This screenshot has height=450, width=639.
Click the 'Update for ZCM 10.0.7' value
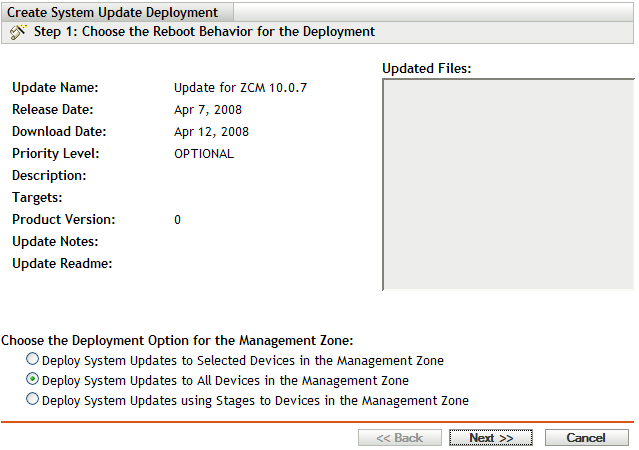[x=240, y=88]
